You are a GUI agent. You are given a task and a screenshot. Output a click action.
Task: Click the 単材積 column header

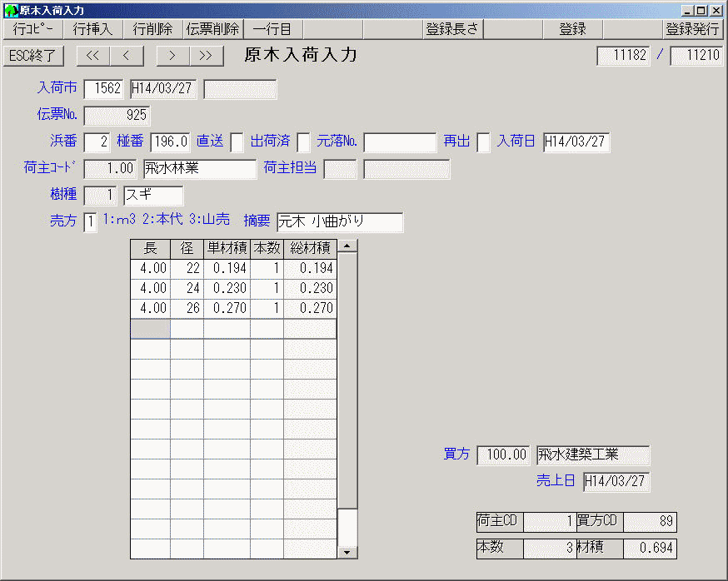click(227, 249)
